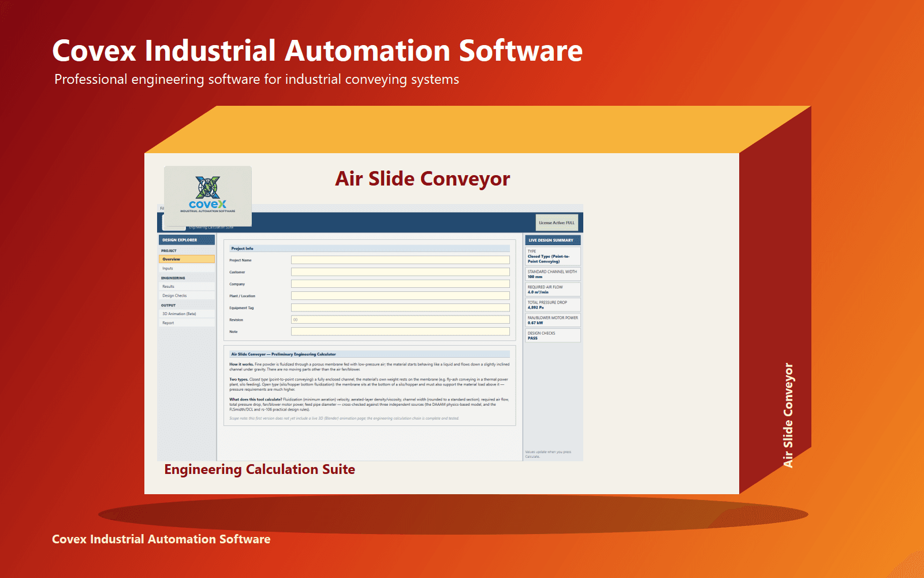Open the Results page under Engineering
The height and width of the screenshot is (578, 924).
pos(187,287)
